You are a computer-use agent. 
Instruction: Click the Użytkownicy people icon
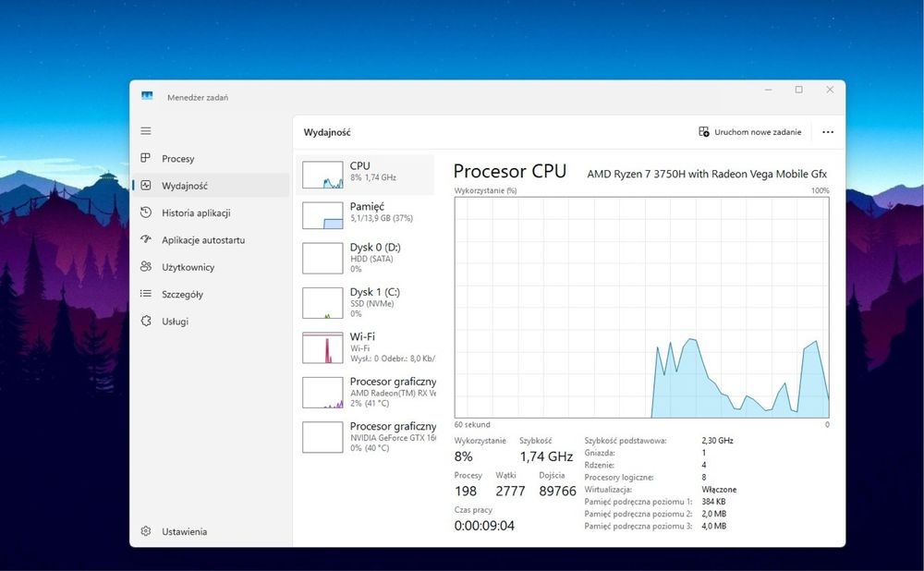[x=146, y=266]
